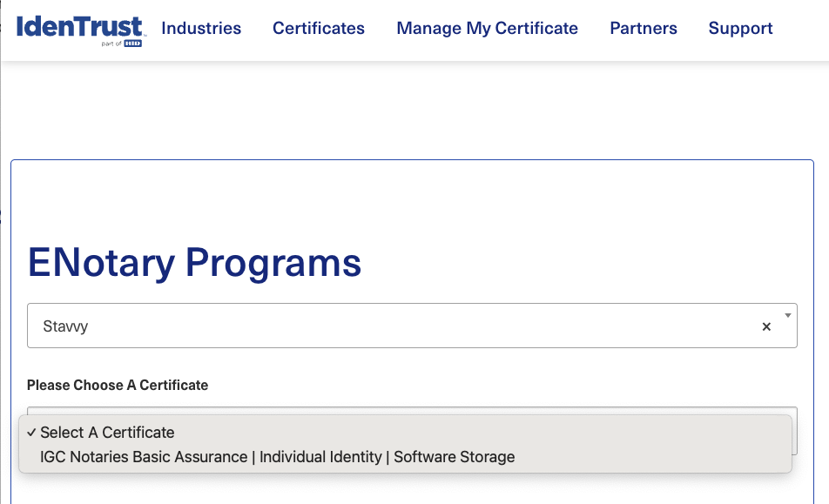
Task: Open the Support menu
Action: click(740, 28)
